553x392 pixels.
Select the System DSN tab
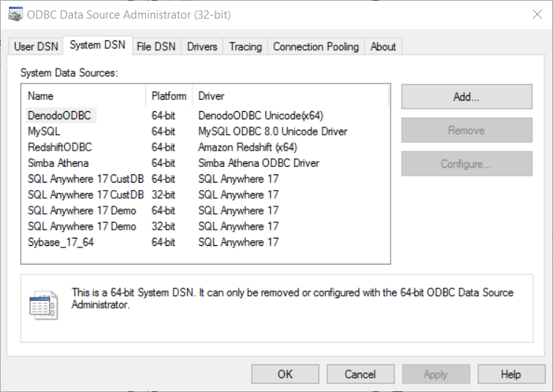click(x=98, y=45)
